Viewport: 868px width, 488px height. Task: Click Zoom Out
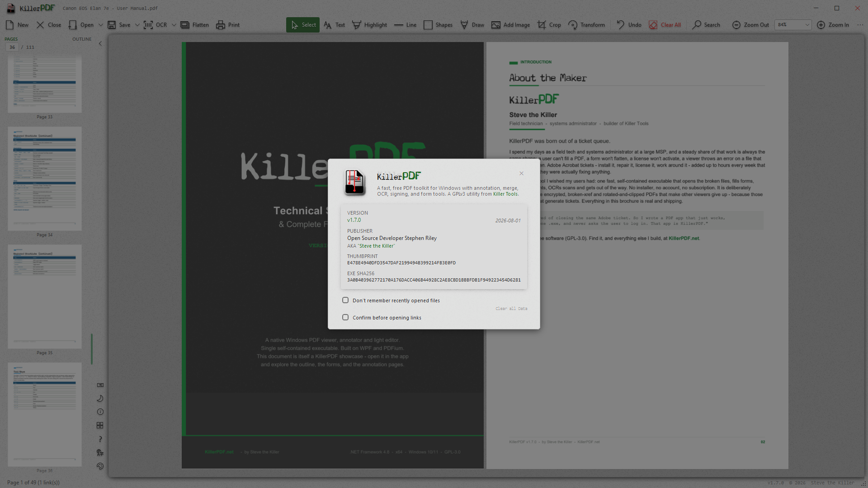coord(750,25)
